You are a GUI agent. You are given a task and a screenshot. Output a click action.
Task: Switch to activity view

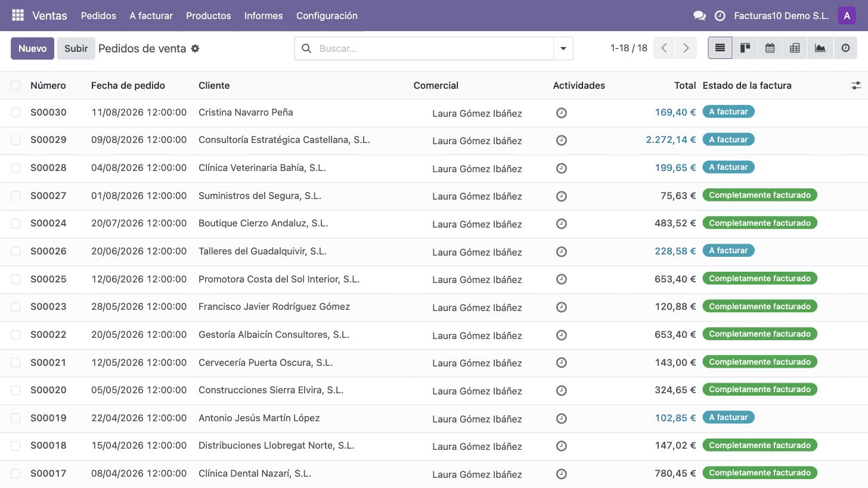pyautogui.click(x=845, y=48)
